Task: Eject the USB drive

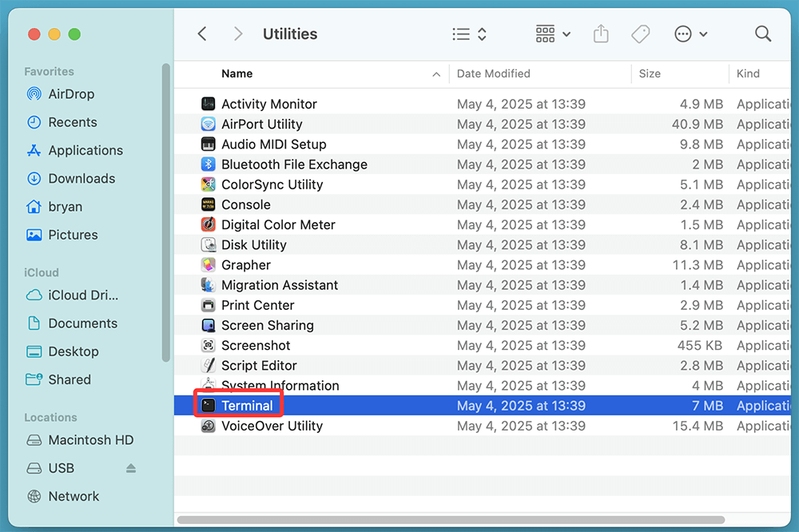Action: (131, 469)
